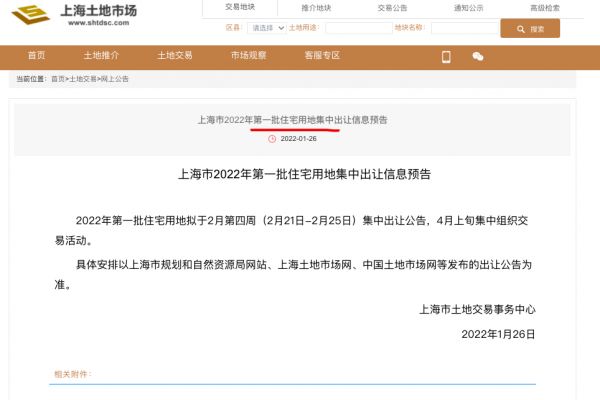Open the 土地交易 menu item
The height and width of the screenshot is (400, 600).
pyautogui.click(x=174, y=56)
